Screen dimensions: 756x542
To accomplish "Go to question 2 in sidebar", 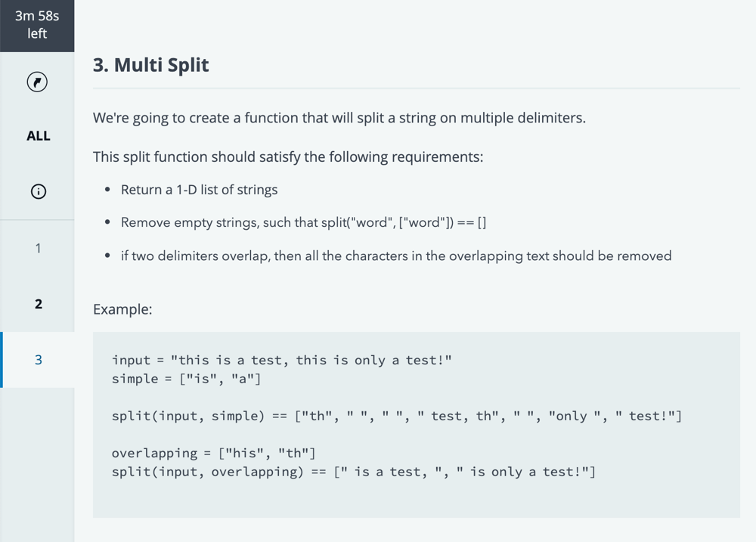I will 38,304.
